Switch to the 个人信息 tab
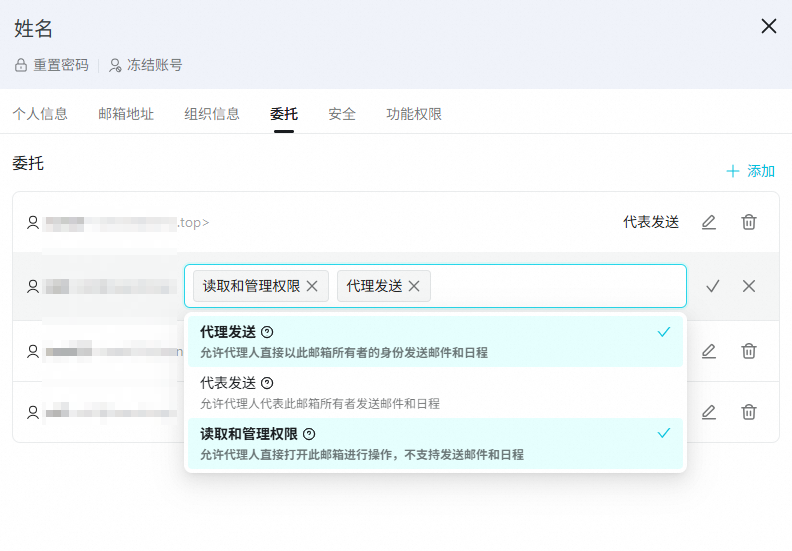792x551 pixels. (x=40, y=114)
